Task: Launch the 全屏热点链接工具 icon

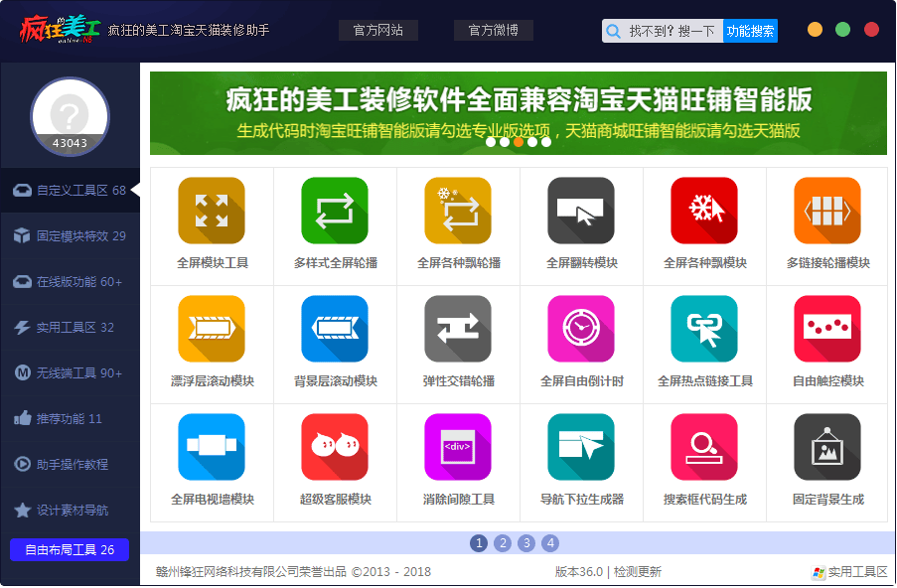Action: (x=704, y=329)
